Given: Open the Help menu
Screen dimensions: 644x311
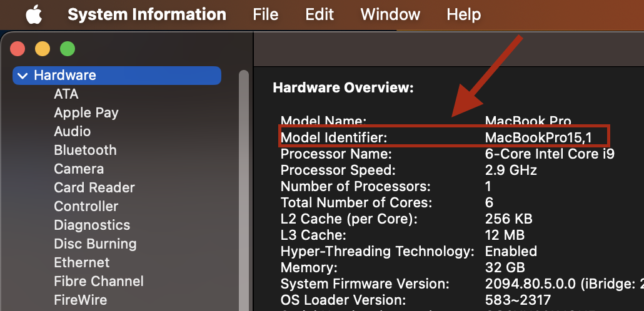Looking at the screenshot, I should click(464, 15).
